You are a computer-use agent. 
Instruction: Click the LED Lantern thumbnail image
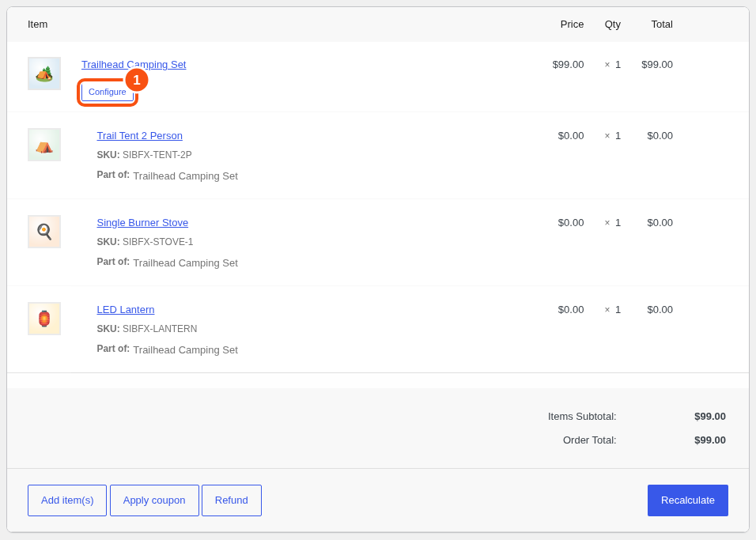tap(44, 319)
